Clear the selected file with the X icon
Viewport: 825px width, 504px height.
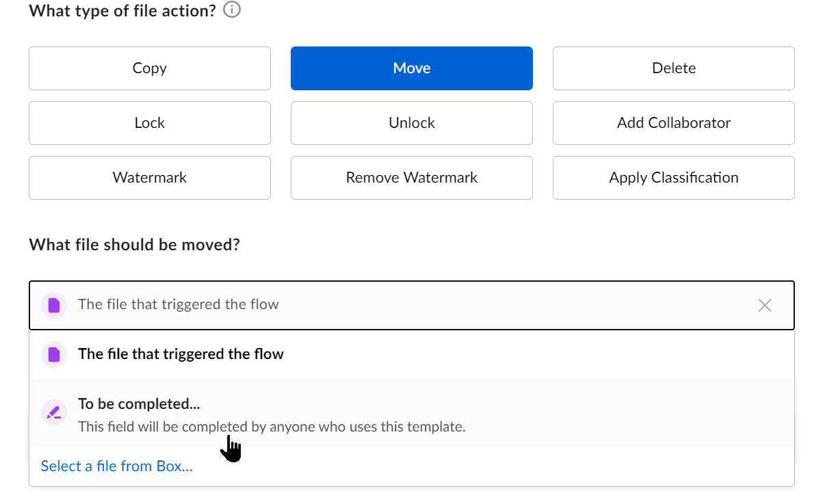pyautogui.click(x=765, y=305)
